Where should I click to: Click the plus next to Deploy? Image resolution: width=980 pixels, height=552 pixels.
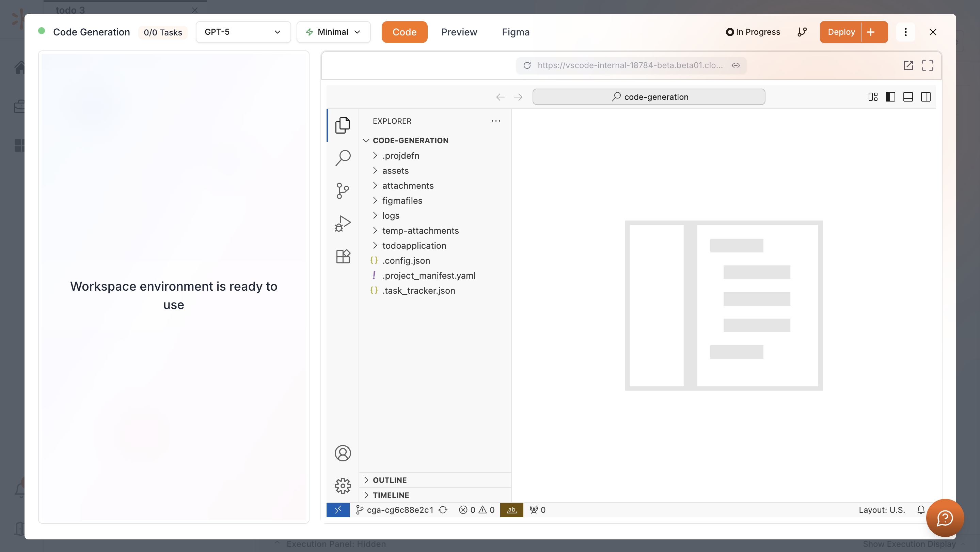click(x=870, y=32)
